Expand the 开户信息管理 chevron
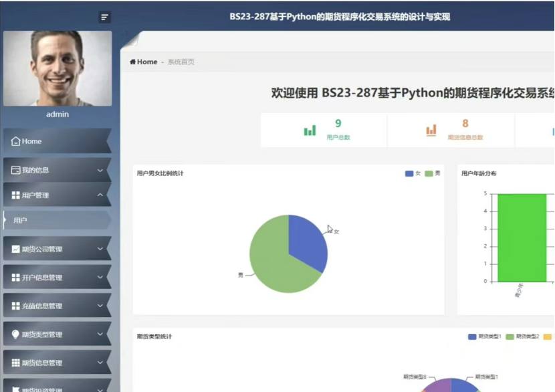This screenshot has height=392, width=555. [x=100, y=277]
